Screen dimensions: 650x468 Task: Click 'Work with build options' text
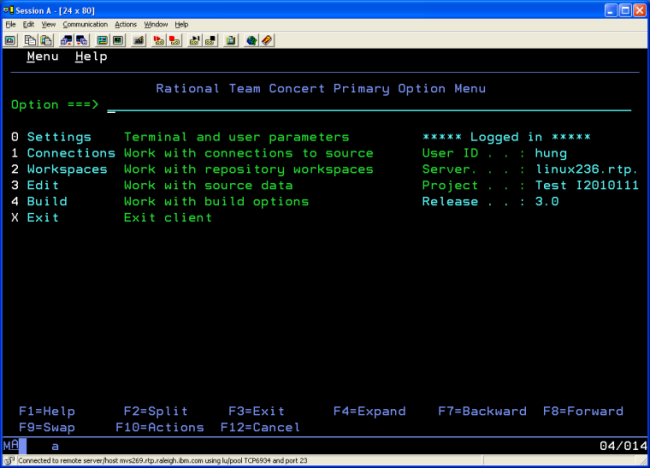pyautogui.click(x=216, y=201)
